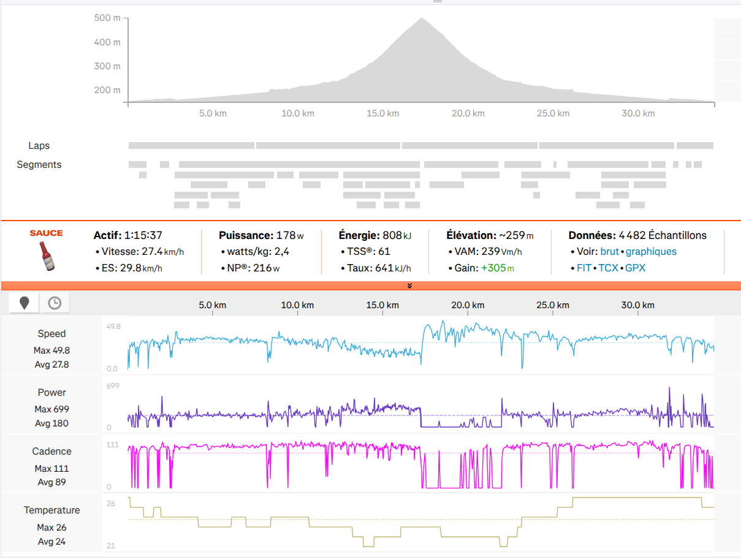Switch to distance (map pin) axis mode
Image resolution: width=741 pixels, height=560 pixels.
pos(24,303)
